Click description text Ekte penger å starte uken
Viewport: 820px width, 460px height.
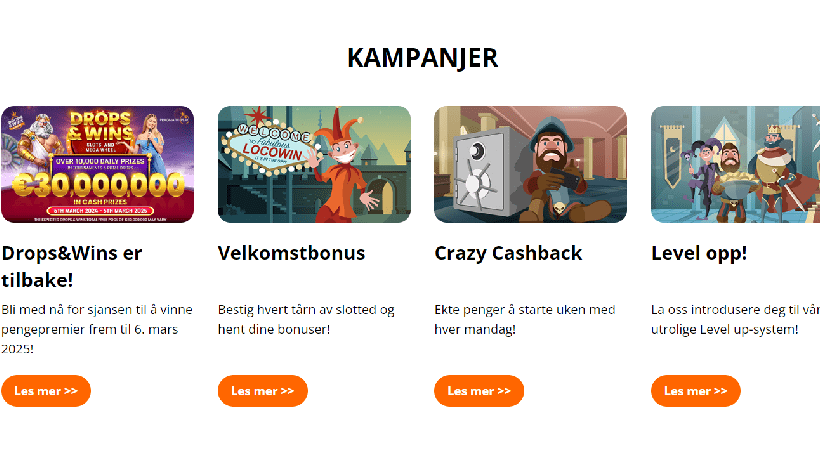[525, 319]
